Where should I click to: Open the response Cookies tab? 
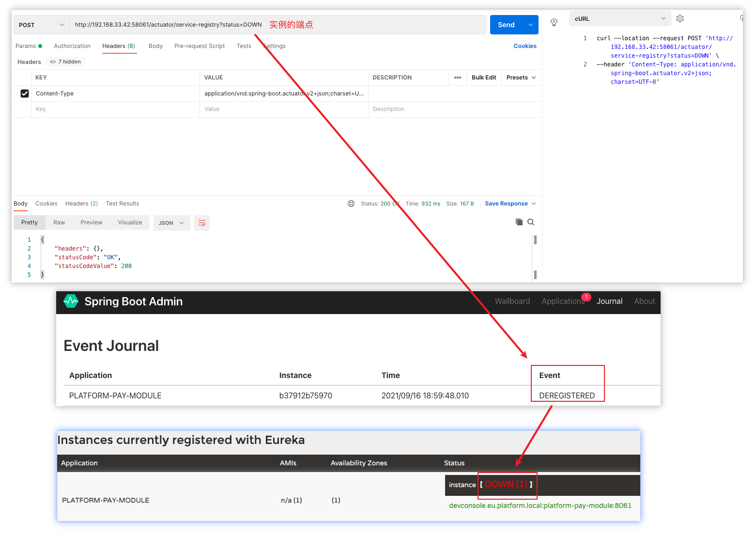pos(46,204)
